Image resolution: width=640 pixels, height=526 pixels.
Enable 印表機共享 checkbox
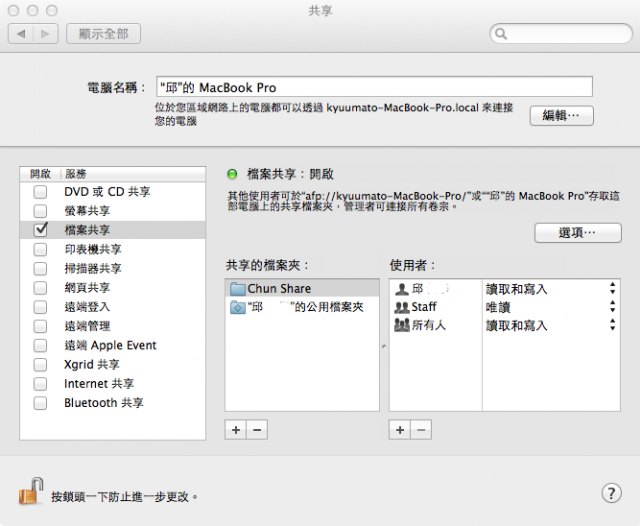click(x=40, y=249)
